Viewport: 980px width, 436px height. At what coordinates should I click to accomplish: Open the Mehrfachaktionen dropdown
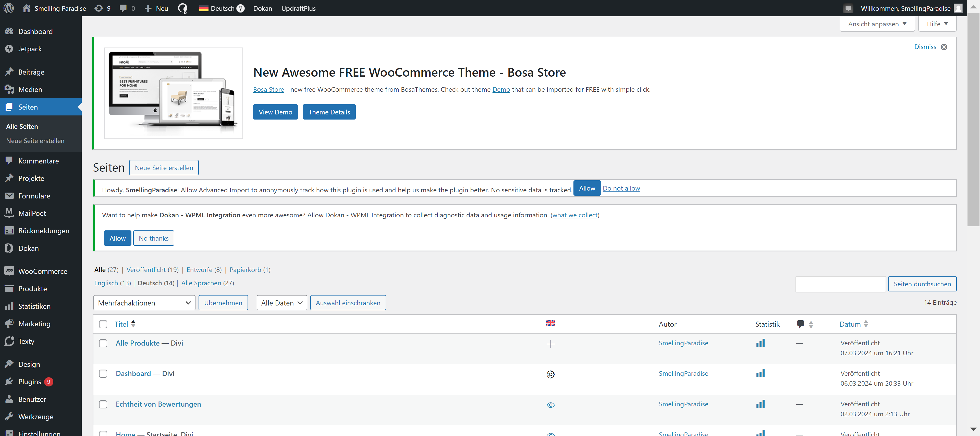point(144,303)
